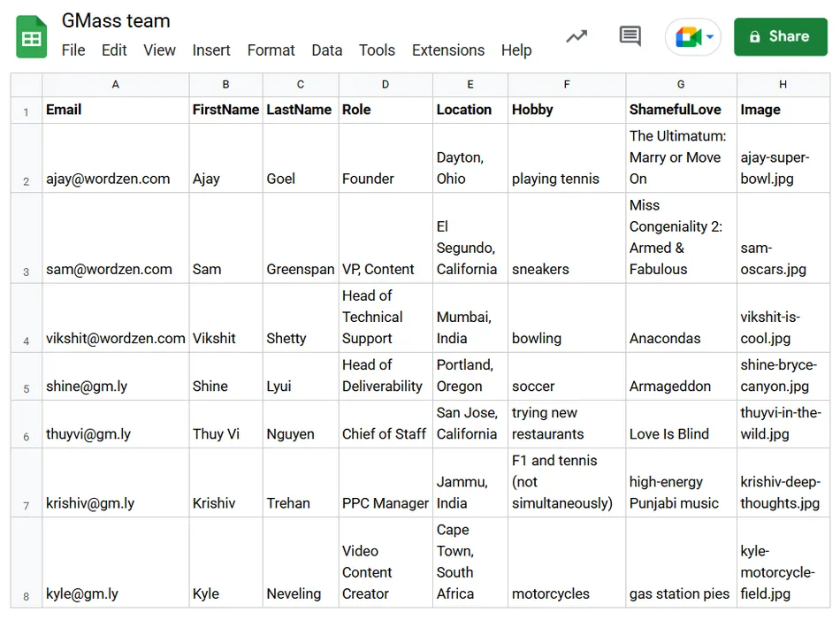The width and height of the screenshot is (840, 620).
Task: Select cell with ajay@wordzen.com
Action: pos(116,158)
